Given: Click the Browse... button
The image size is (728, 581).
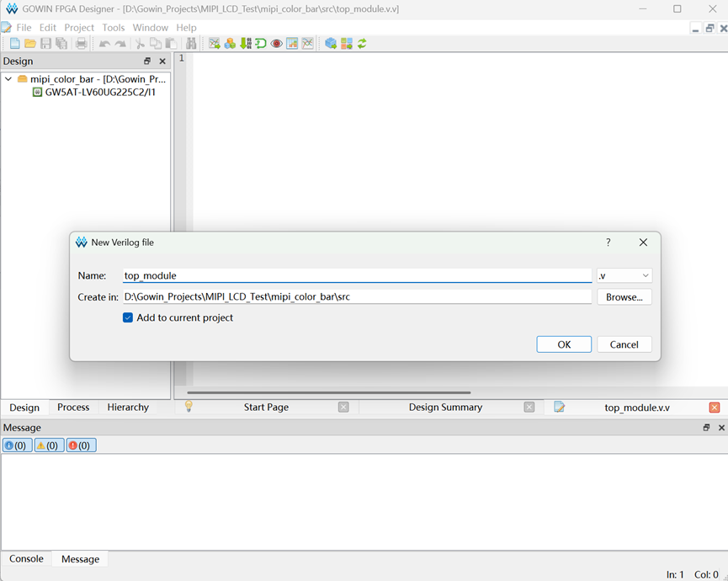Looking at the screenshot, I should (x=624, y=296).
